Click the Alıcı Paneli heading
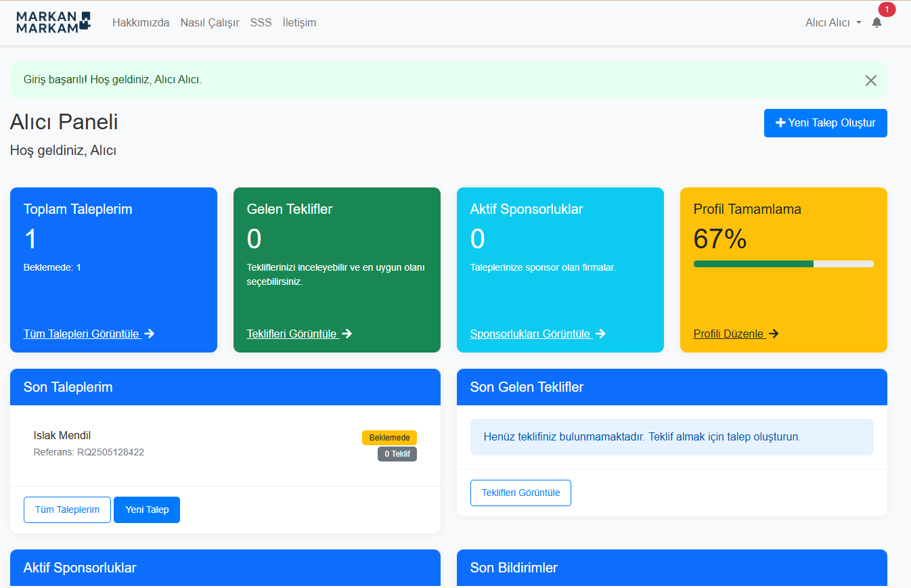 [64, 122]
